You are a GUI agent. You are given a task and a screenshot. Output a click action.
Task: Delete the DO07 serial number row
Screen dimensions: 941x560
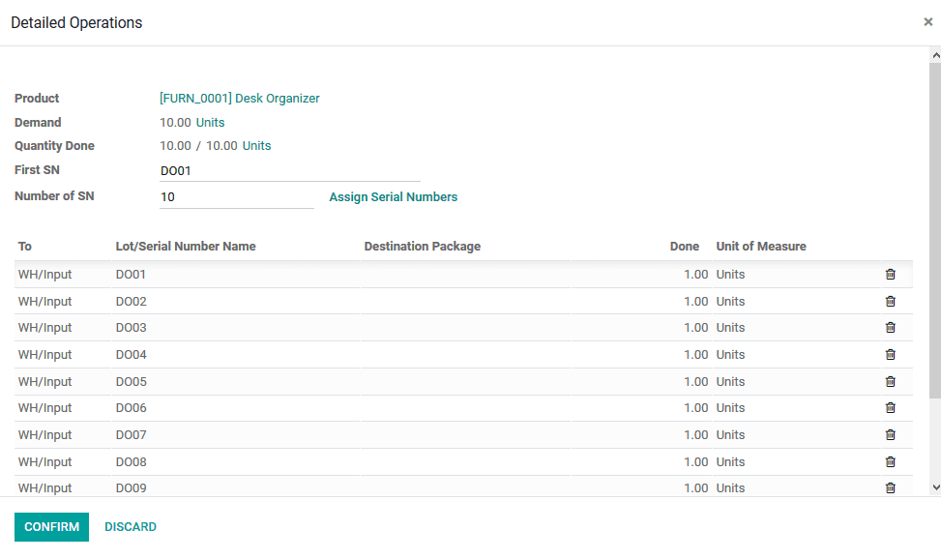pos(890,435)
